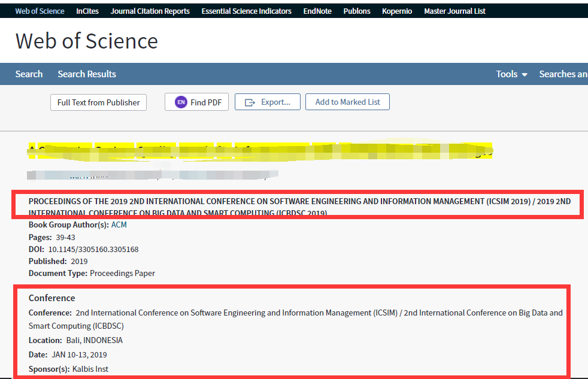Click the Published 2019 value
Screen dimensions: 588x379
pos(79,261)
